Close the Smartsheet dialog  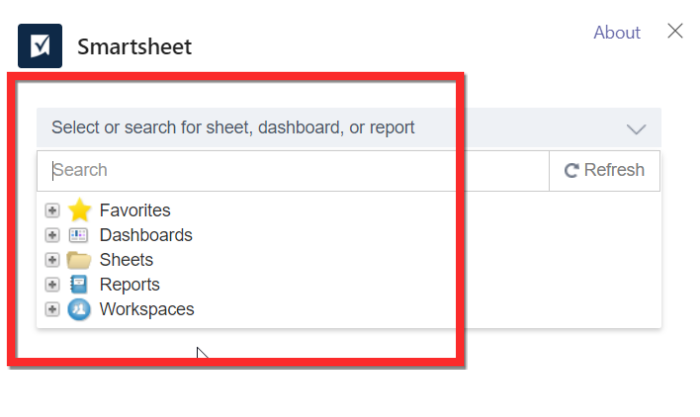click(x=675, y=32)
